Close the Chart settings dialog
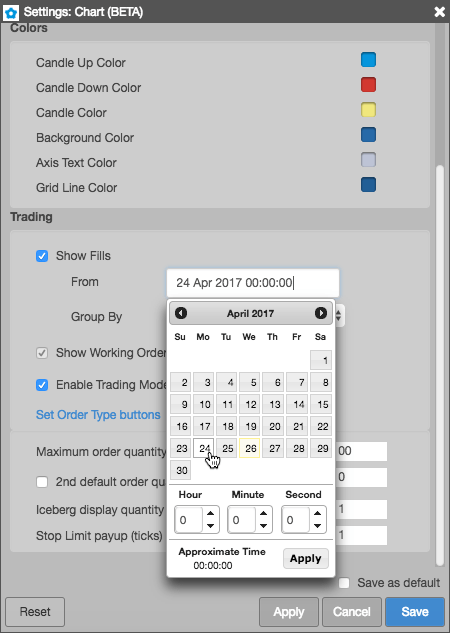 point(440,12)
